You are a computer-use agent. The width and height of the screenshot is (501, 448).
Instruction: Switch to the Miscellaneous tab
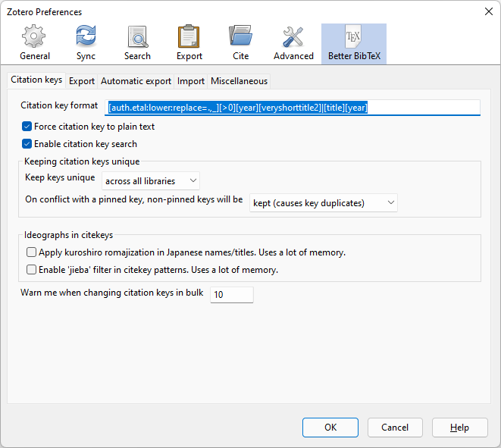[x=239, y=81]
